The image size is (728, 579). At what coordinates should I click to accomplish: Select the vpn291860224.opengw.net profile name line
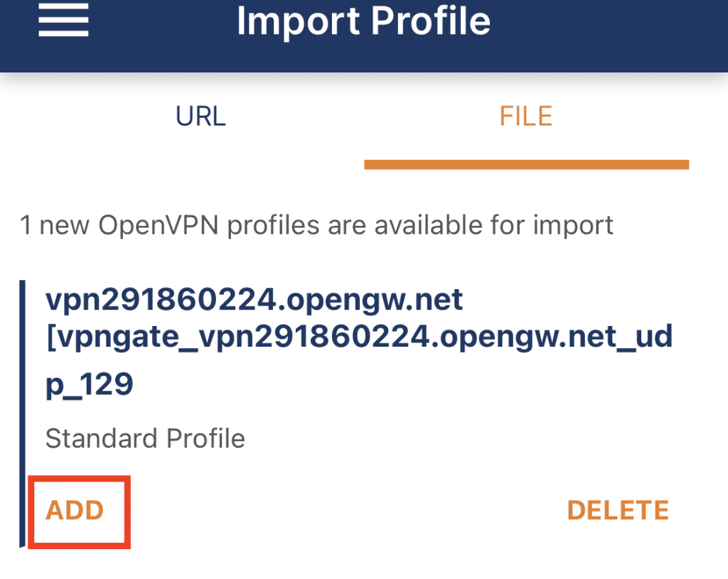pos(254,300)
